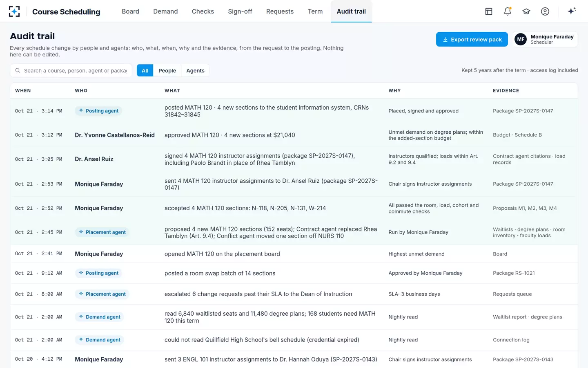
Task: Click the Connection log evidence cell
Action: point(511,340)
